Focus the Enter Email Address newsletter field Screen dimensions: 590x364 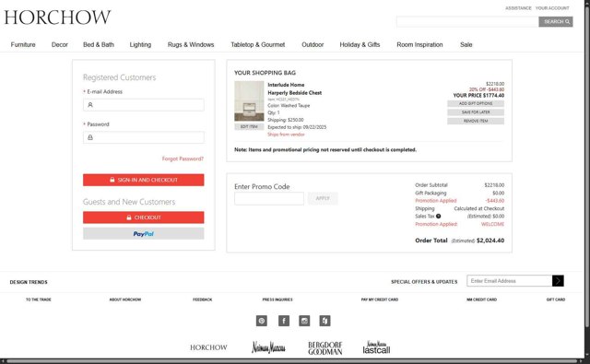tap(510, 281)
